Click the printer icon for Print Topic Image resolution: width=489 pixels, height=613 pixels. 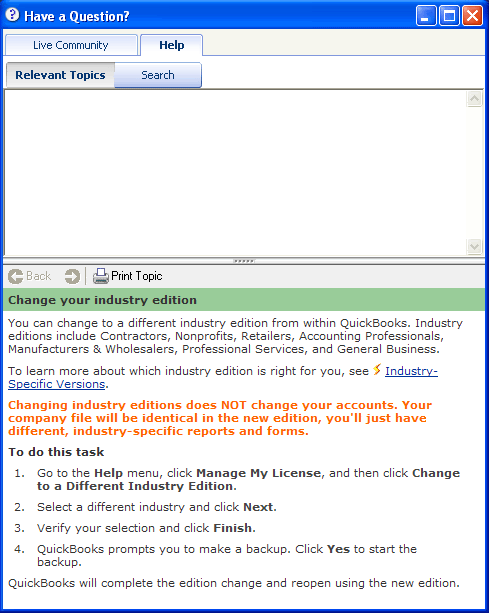tap(101, 276)
